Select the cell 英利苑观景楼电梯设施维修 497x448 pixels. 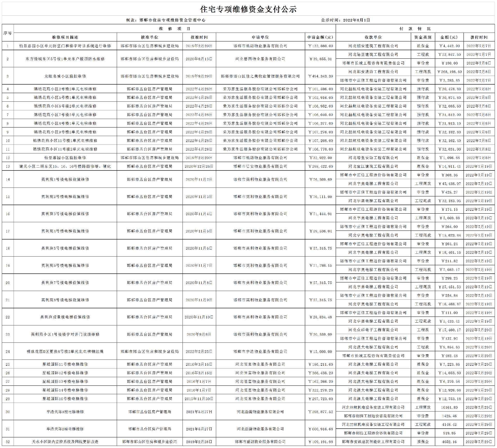[65, 317]
